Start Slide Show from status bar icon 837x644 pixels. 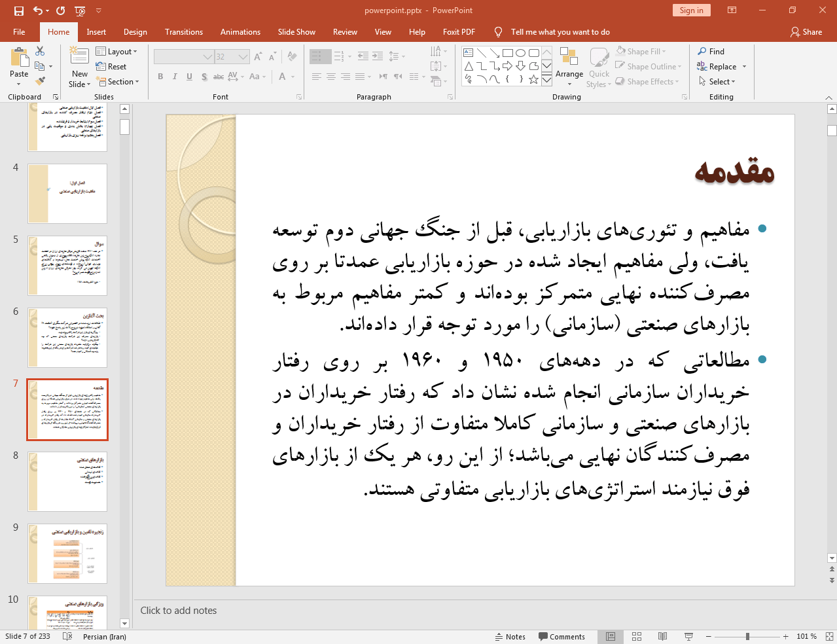click(688, 636)
